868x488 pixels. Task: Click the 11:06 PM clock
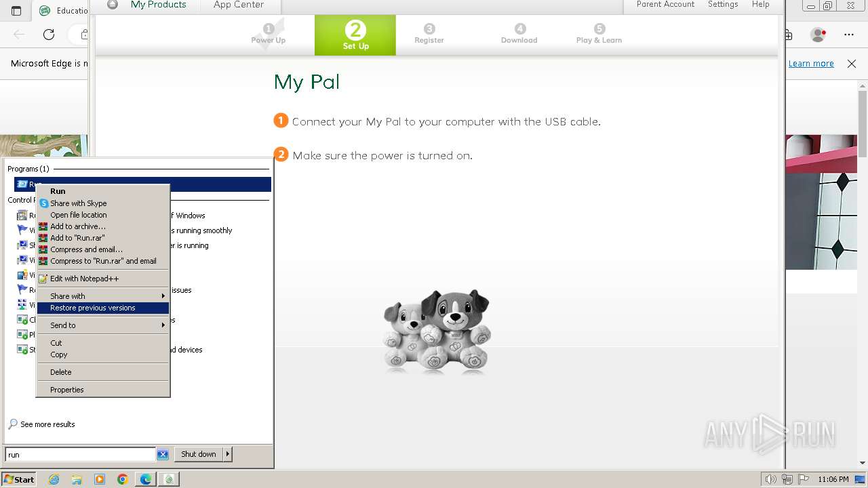tap(833, 479)
